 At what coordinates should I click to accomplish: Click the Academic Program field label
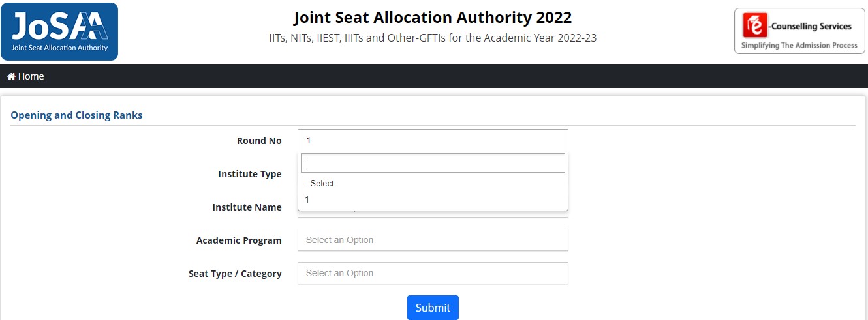tap(239, 240)
